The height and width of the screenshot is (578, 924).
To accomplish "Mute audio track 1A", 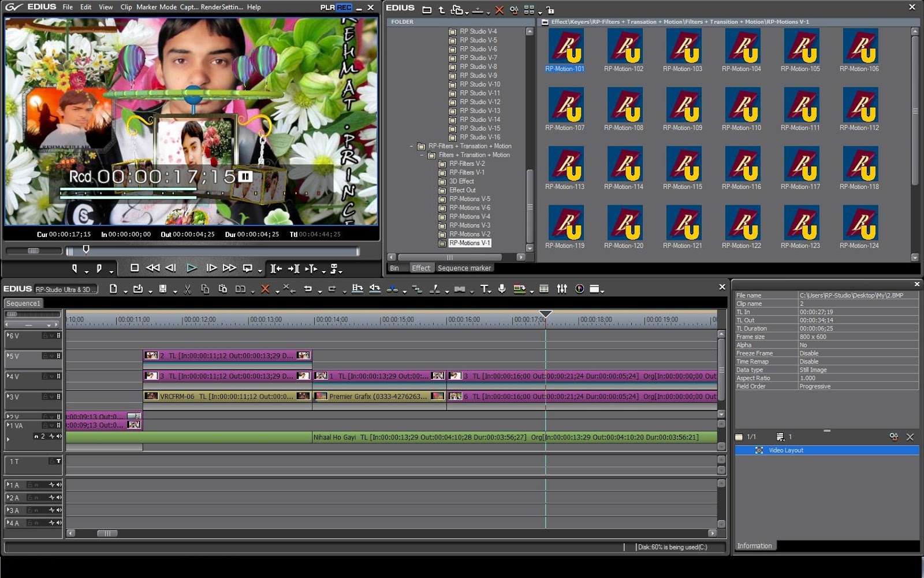I will (58, 484).
